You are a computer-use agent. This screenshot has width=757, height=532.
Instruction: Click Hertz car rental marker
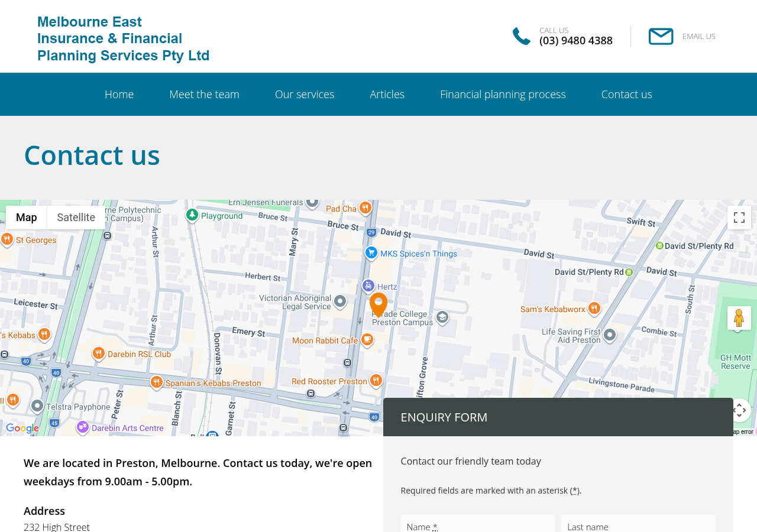click(x=368, y=286)
